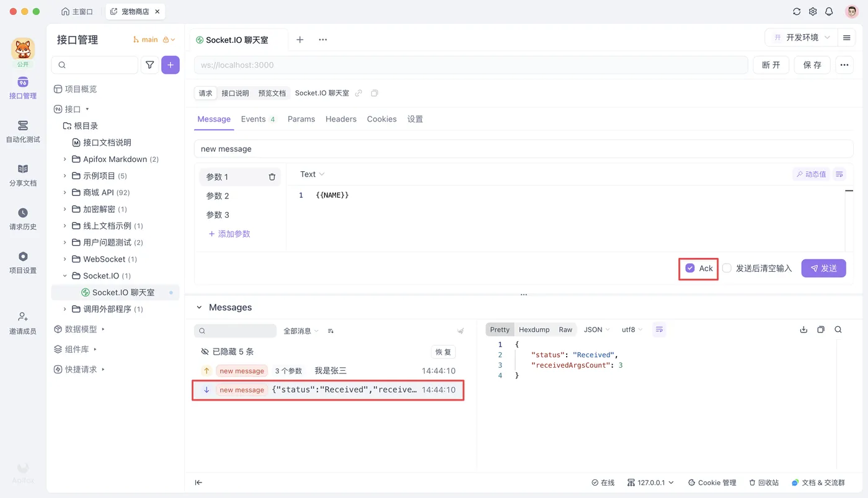Open the 全部消息 filter dropdown
The image size is (868, 498).
(301, 331)
